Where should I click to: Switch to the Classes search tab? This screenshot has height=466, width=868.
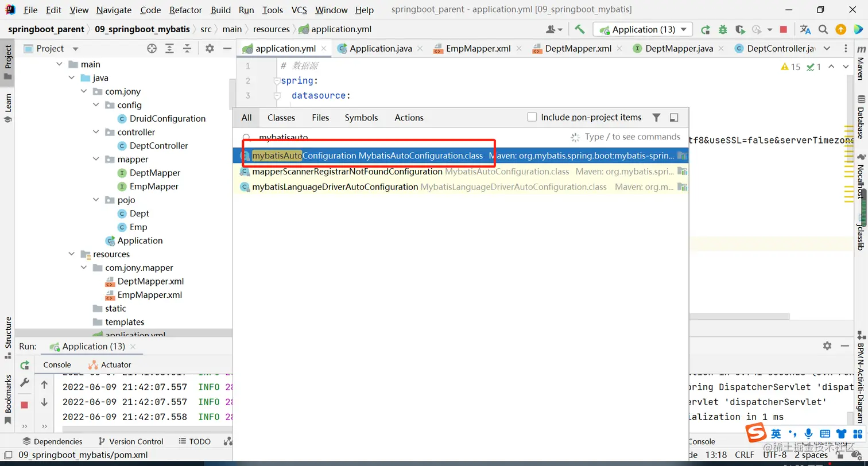click(x=281, y=118)
